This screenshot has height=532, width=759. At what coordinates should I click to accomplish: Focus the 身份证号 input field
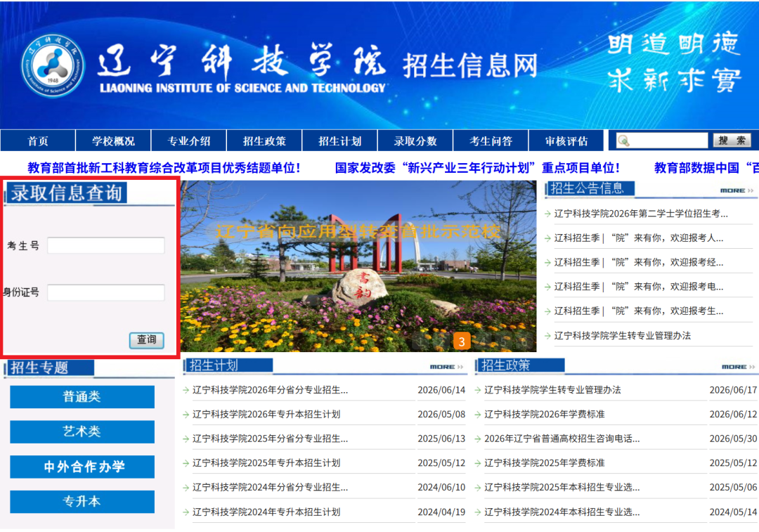tap(106, 292)
